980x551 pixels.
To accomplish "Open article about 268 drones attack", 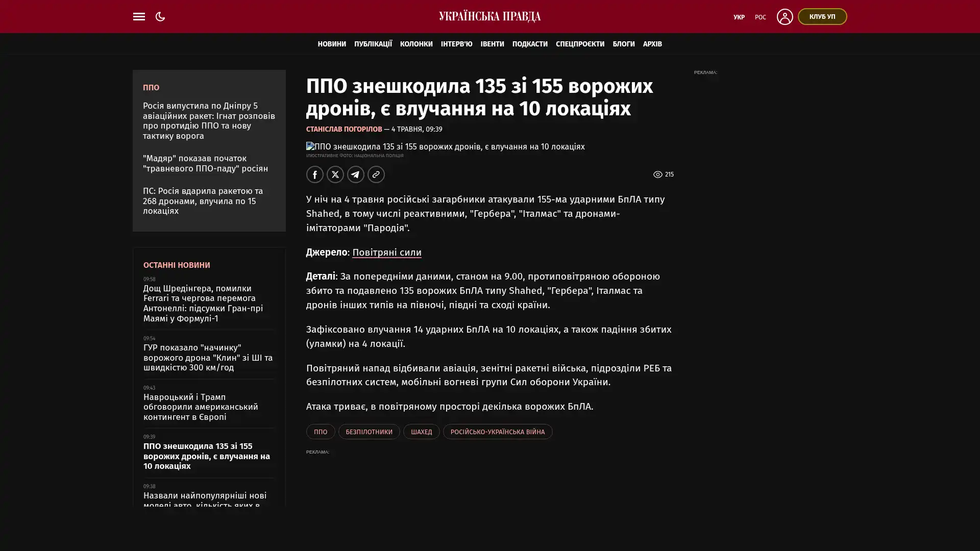I will tap(203, 201).
